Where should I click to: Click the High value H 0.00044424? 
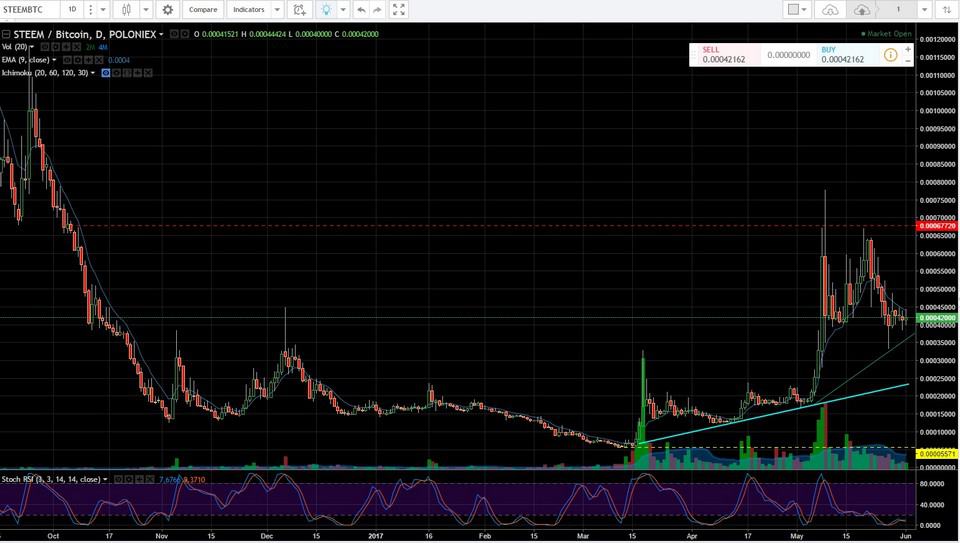[x=263, y=34]
